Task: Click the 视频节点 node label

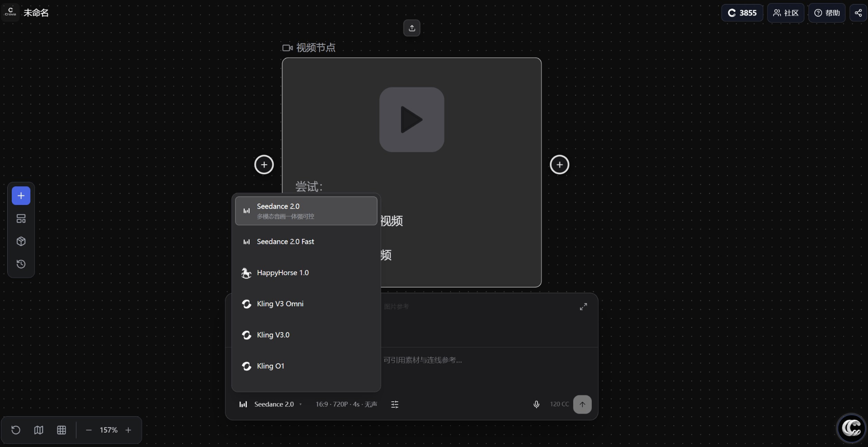Action: tap(309, 48)
